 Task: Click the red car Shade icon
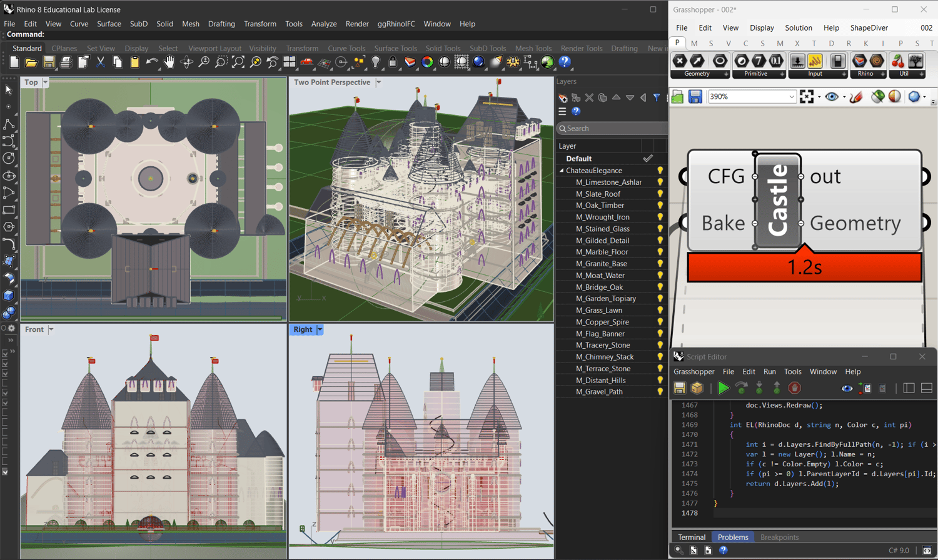(306, 62)
